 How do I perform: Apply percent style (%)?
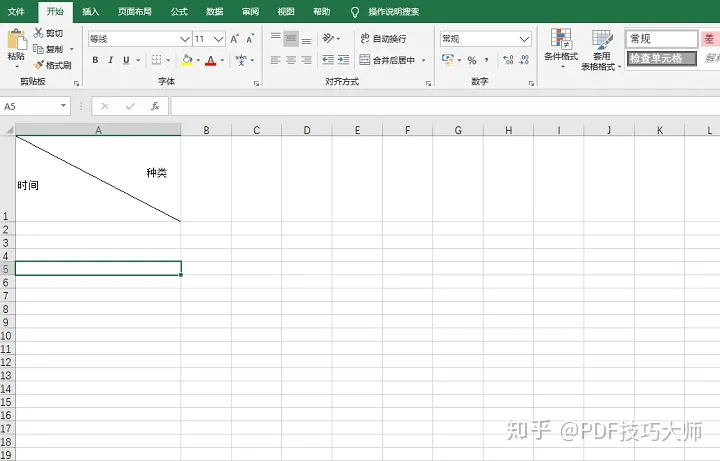pos(472,60)
